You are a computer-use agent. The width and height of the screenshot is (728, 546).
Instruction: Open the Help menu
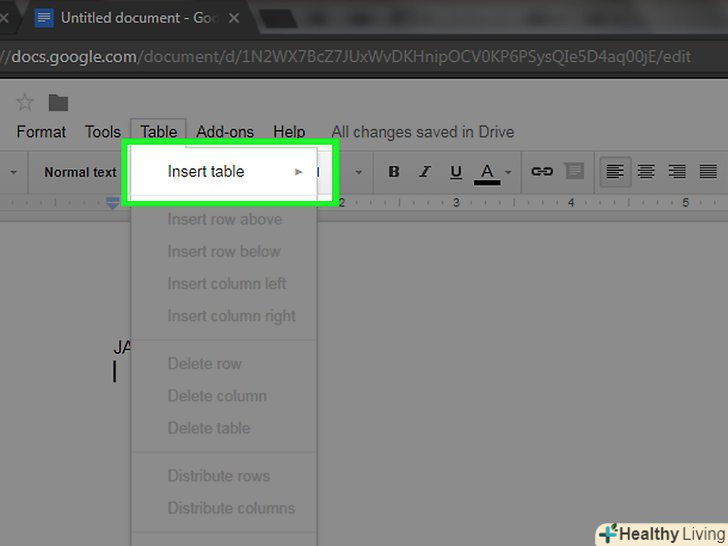tap(289, 132)
